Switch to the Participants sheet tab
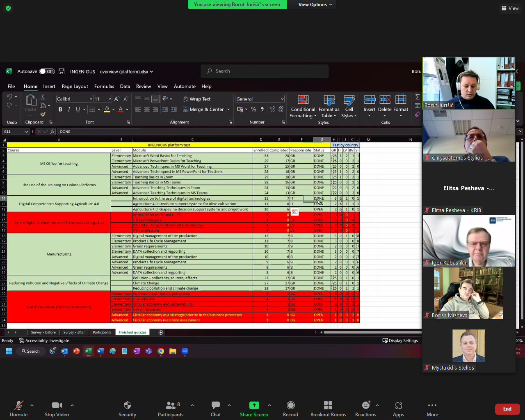Screen dimensions: 525x420 coord(102,332)
